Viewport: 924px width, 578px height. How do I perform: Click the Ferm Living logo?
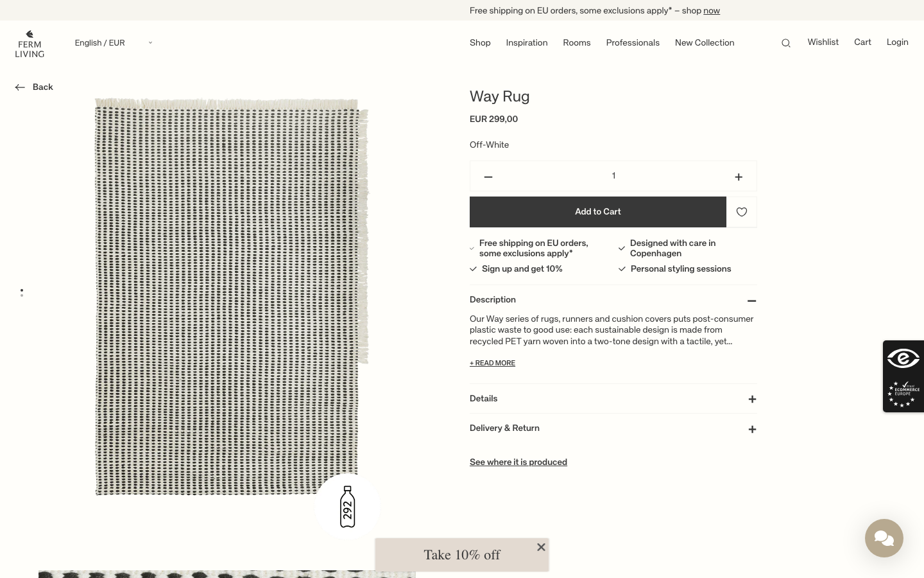30,44
